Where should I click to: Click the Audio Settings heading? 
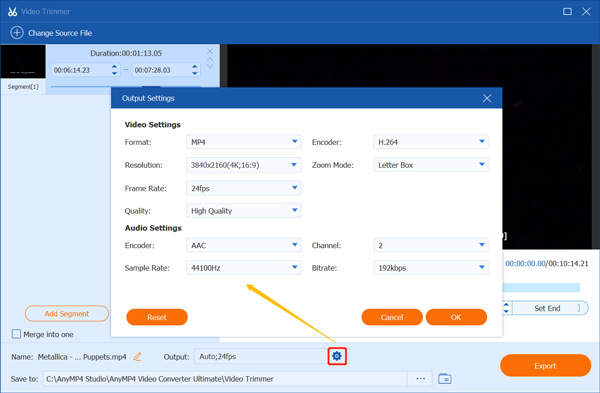click(153, 228)
